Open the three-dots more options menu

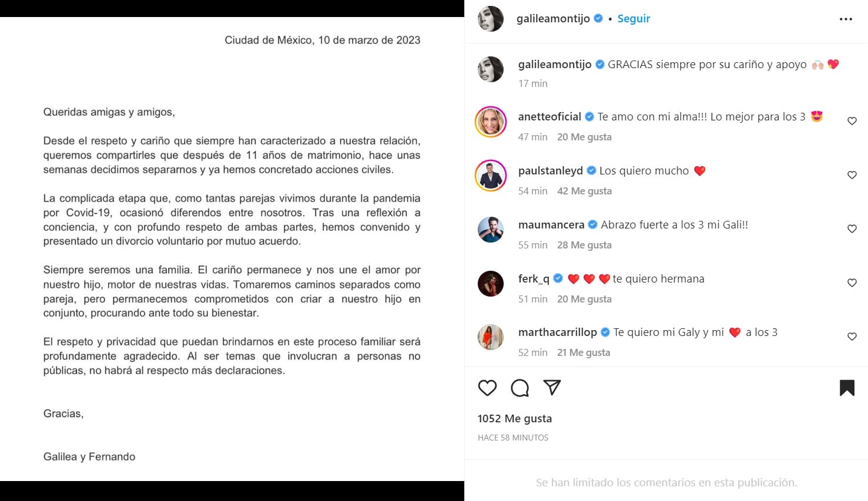coord(846,19)
